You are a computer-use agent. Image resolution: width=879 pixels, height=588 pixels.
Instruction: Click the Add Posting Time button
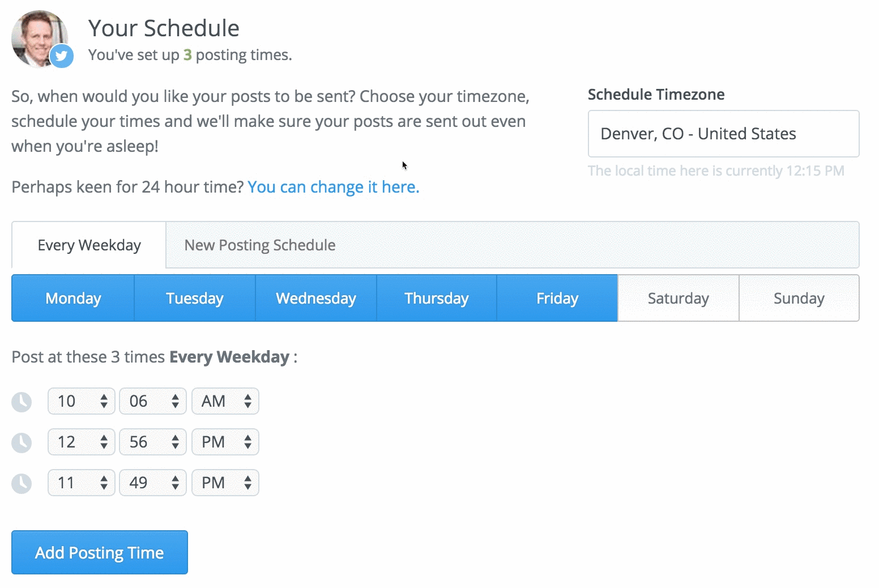pos(99,552)
